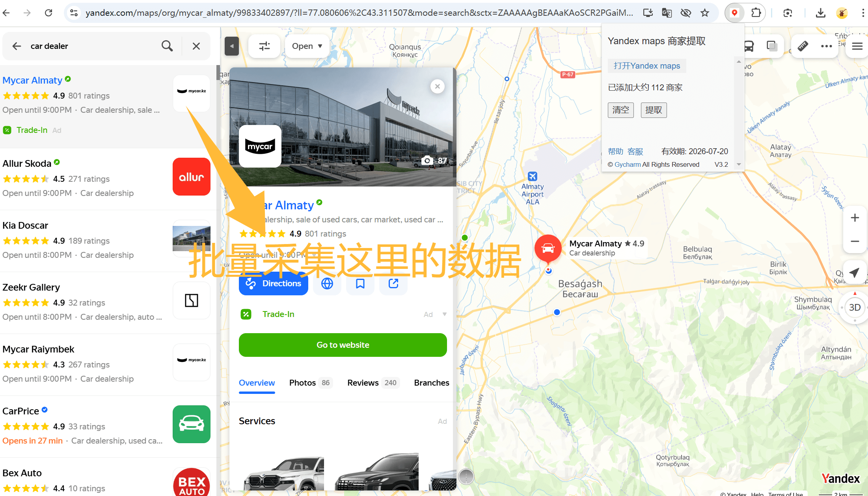Close the Mycar Almaty card
This screenshot has height=496, width=868.
click(x=438, y=86)
